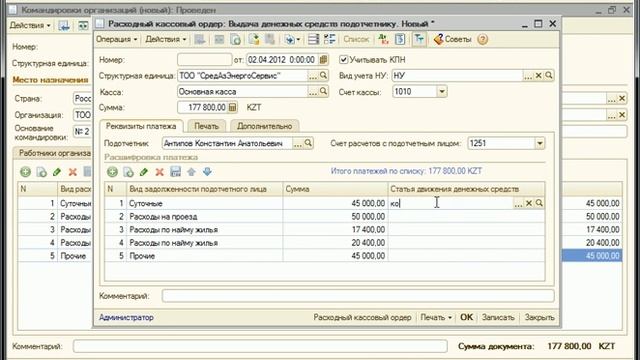Open the Операция menu in cash order window
This screenshot has width=640, height=360.
[116, 39]
